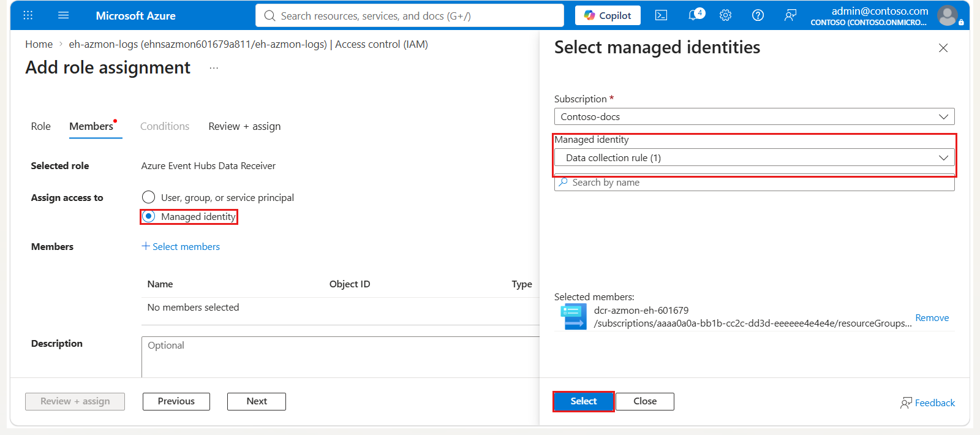Open the help question mark icon
Screen dimensions: 980x435
pyautogui.click(x=758, y=15)
